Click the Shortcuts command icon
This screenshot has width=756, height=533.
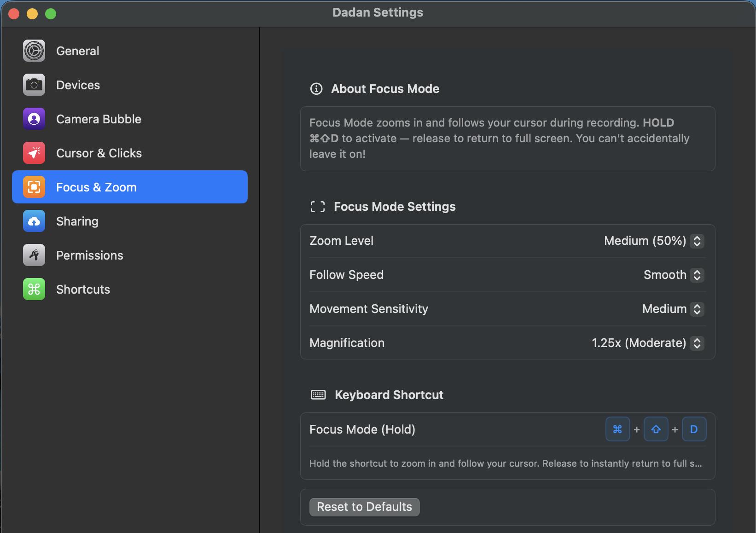(x=34, y=289)
